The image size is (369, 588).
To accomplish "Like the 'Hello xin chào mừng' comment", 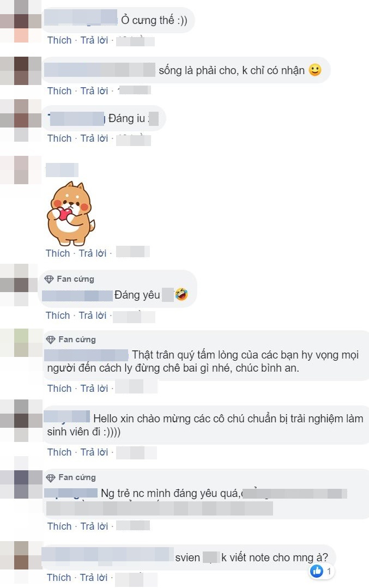I will point(59,452).
